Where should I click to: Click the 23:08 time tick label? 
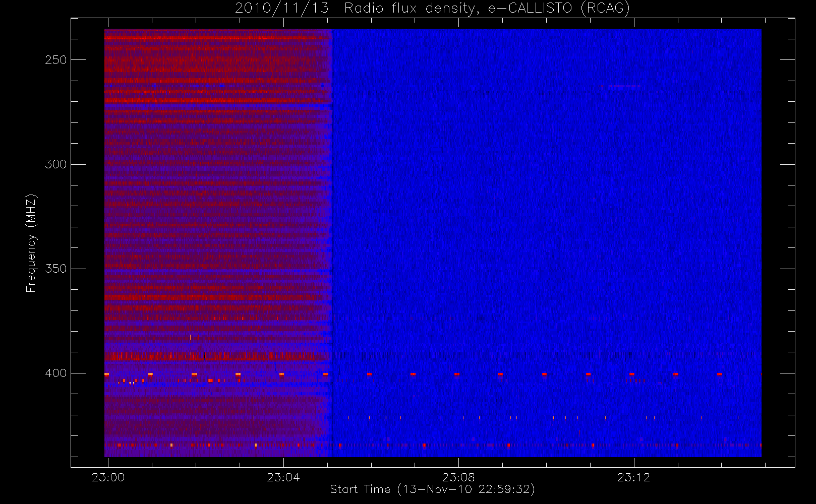458,477
